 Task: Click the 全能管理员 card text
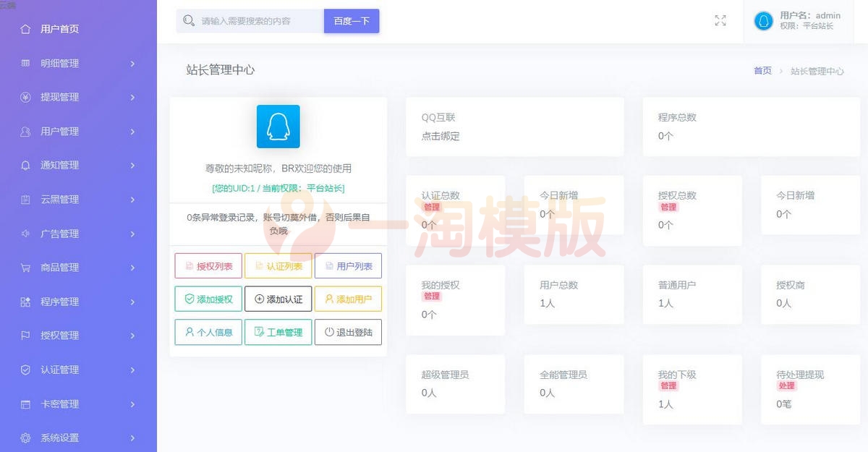pyautogui.click(x=563, y=375)
